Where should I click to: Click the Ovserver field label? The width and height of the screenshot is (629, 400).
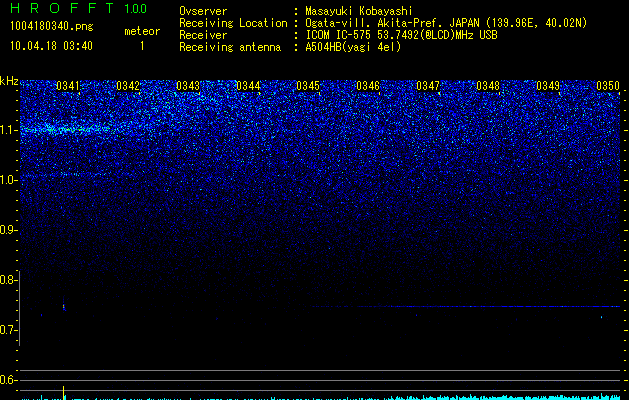tap(203, 11)
